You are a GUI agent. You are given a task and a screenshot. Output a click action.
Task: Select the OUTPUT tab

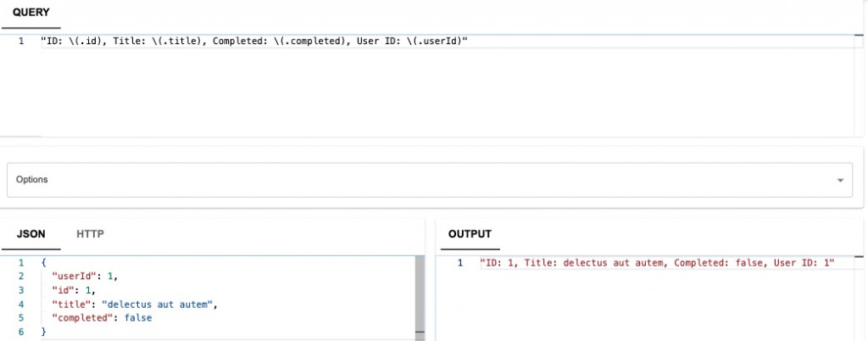coord(470,233)
